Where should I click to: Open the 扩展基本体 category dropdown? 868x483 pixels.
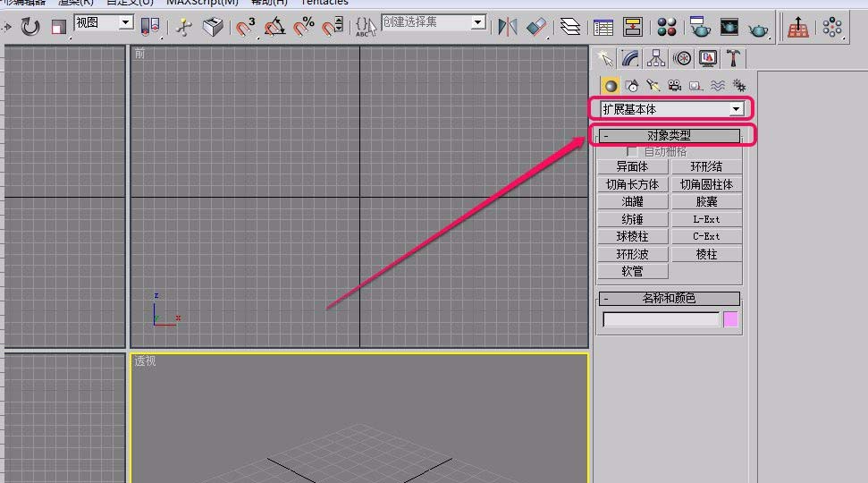point(671,109)
